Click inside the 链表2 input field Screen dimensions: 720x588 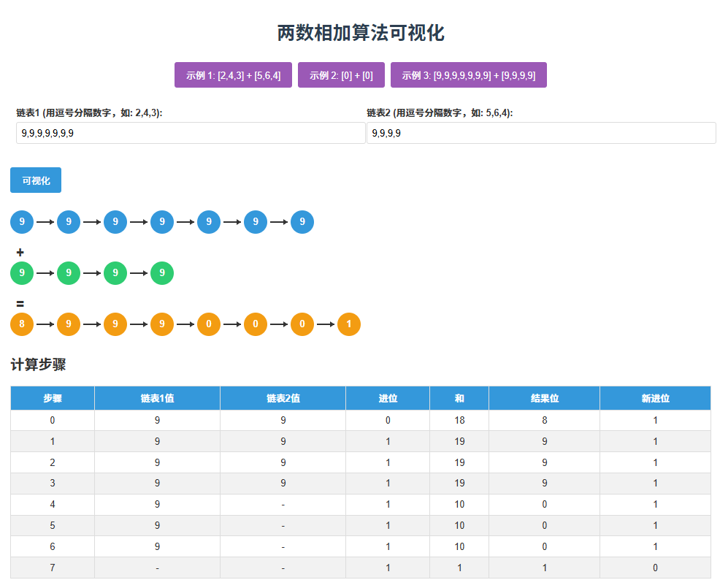(x=540, y=133)
